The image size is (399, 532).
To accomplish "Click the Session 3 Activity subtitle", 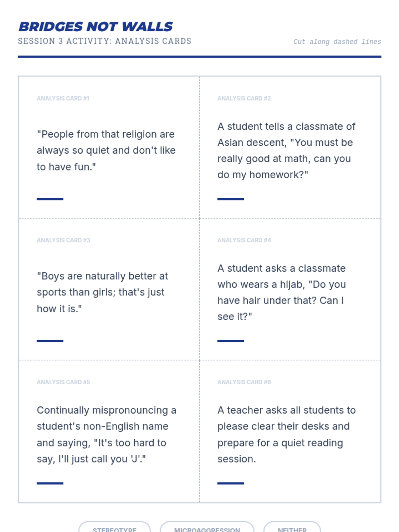I will 104,41.
